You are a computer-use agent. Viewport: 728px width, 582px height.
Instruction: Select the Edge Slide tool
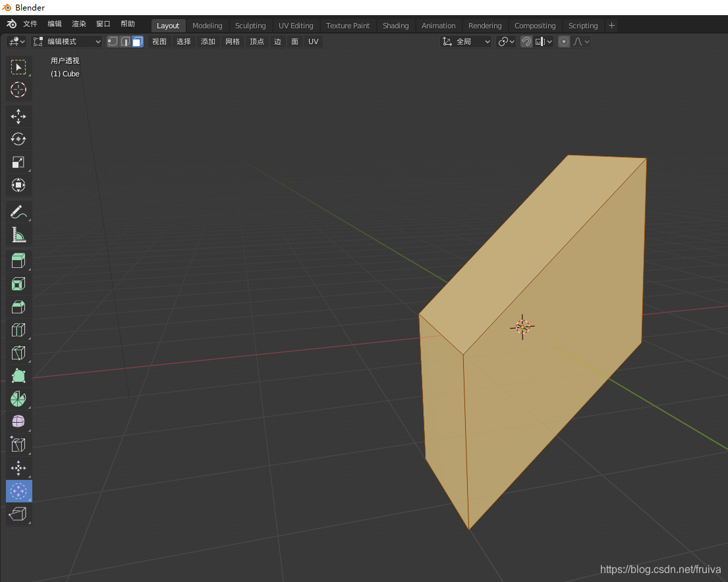(x=18, y=444)
